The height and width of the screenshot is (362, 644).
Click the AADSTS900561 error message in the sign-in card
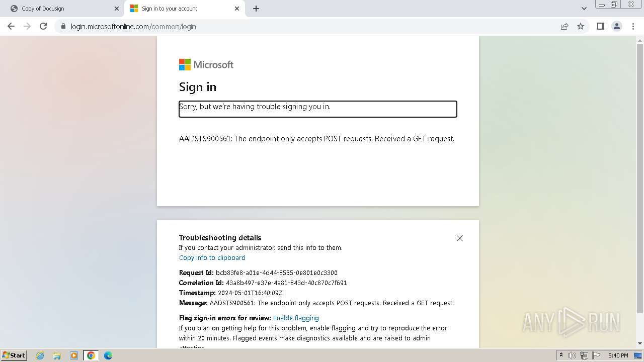316,139
